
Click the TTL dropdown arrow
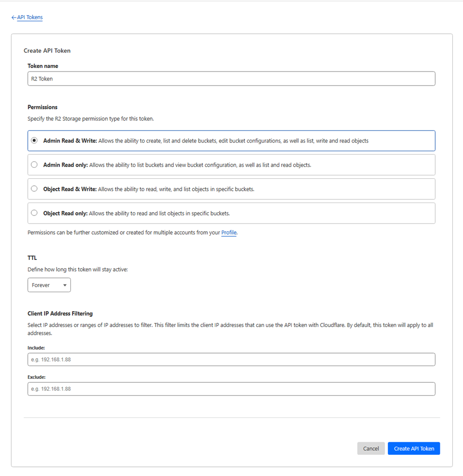click(64, 285)
